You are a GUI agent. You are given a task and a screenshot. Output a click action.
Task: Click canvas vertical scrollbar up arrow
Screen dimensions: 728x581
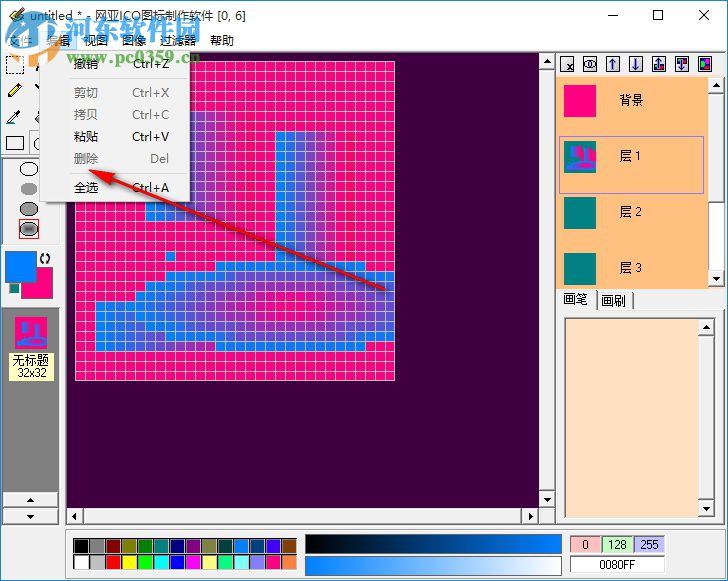547,61
